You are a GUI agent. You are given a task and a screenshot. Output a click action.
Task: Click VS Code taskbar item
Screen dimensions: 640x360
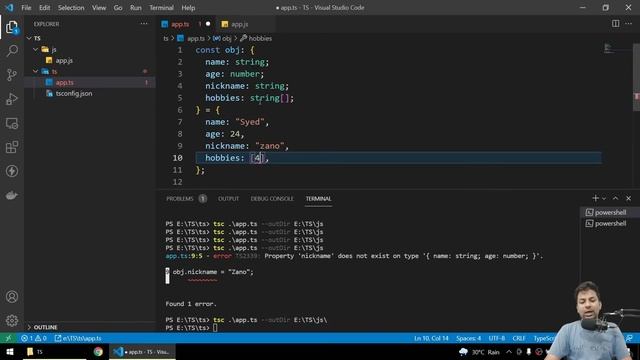[x=142, y=352]
